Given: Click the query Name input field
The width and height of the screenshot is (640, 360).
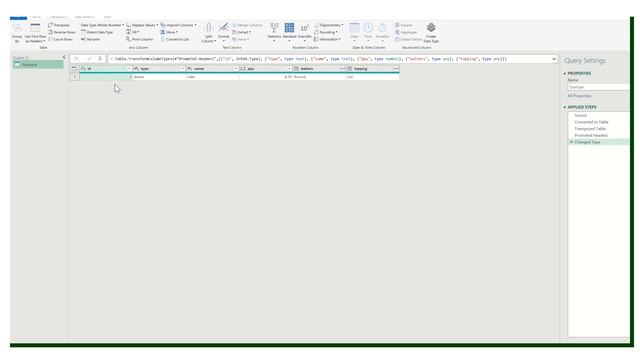Looking at the screenshot, I should 598,87.
